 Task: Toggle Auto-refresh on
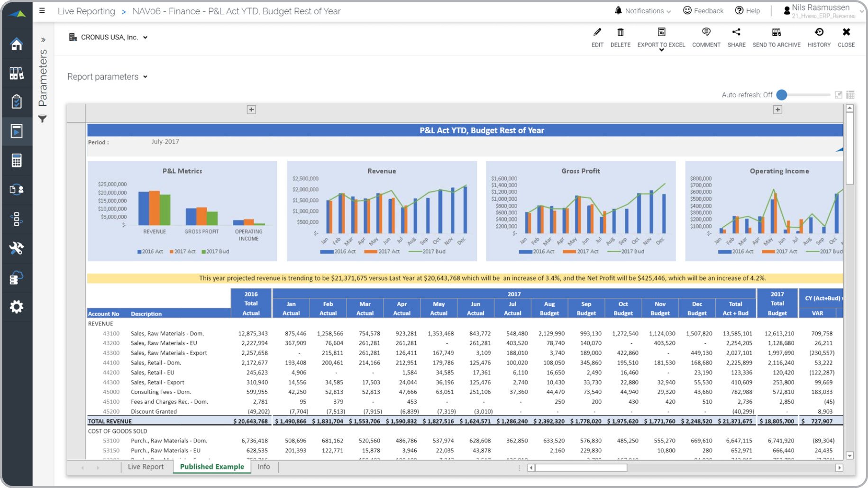pyautogui.click(x=782, y=95)
